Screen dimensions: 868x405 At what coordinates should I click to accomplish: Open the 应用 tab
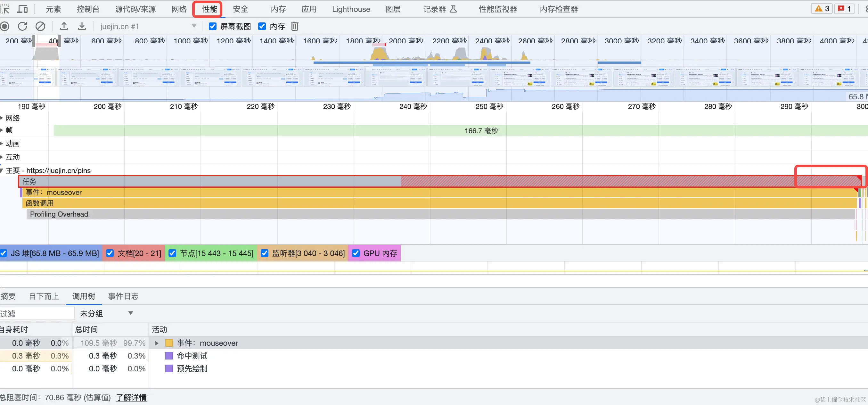pos(309,9)
